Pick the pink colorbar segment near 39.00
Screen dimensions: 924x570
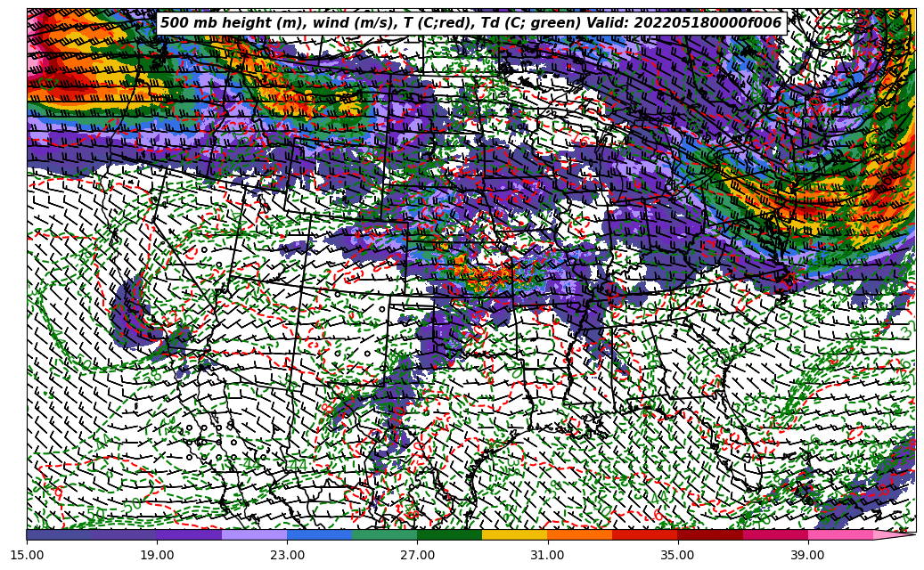click(840, 535)
